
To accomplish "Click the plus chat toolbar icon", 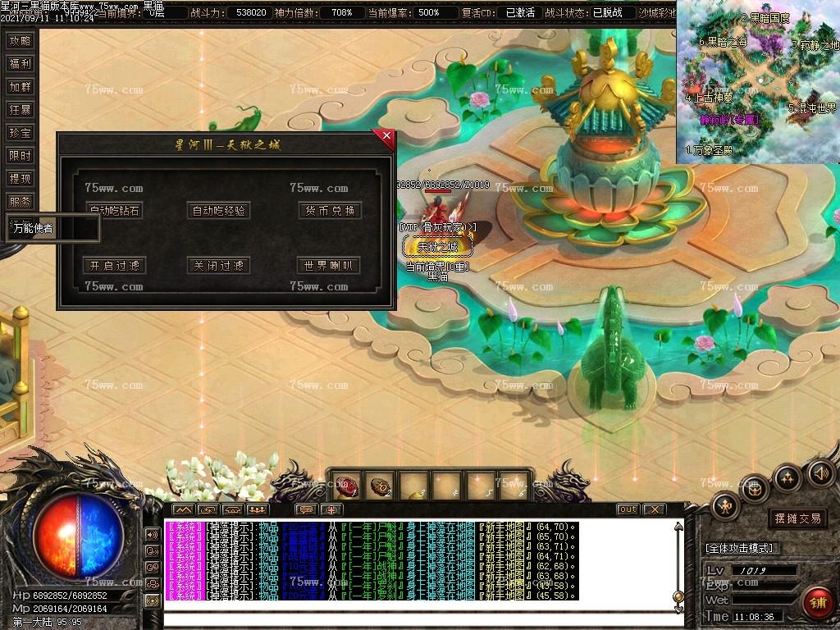I will pyautogui.click(x=331, y=509).
